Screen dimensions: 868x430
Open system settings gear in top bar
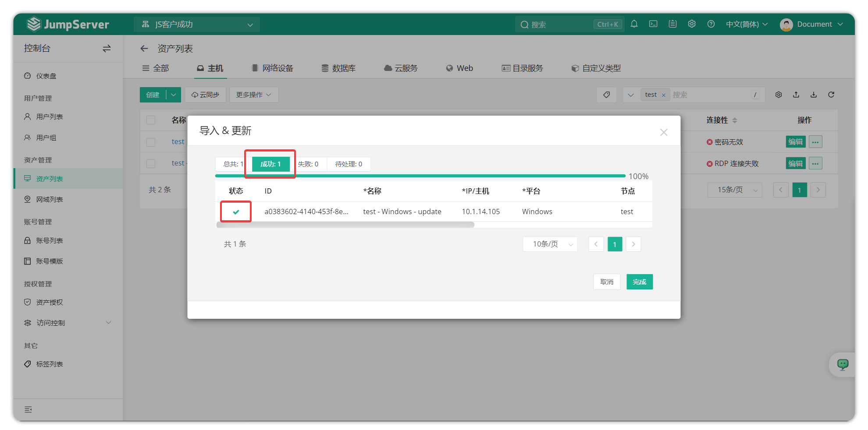692,24
